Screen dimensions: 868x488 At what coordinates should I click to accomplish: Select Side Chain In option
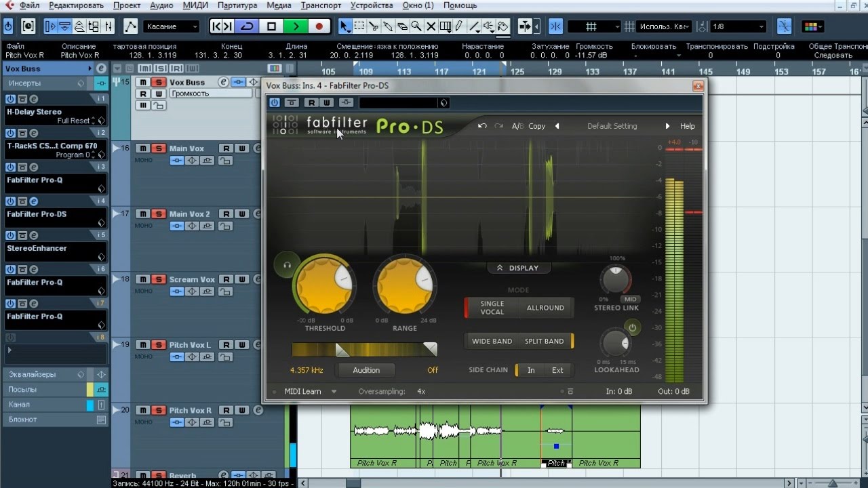[x=531, y=370]
